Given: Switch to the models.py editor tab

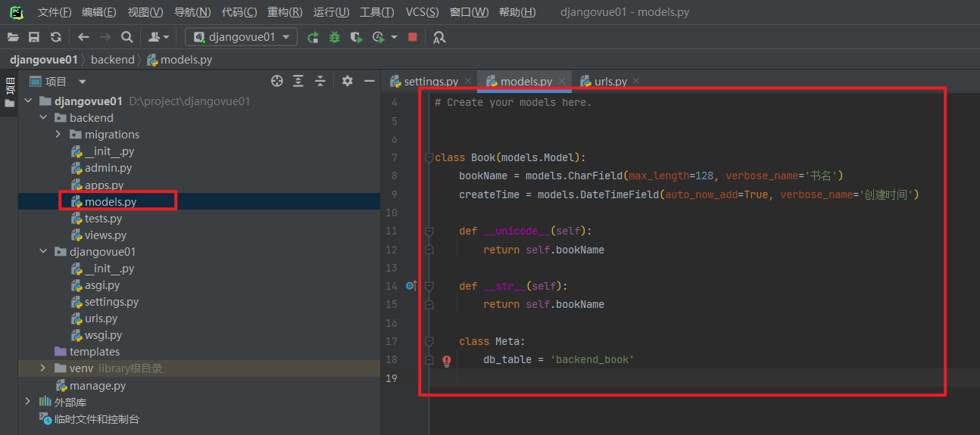Looking at the screenshot, I should 526,81.
